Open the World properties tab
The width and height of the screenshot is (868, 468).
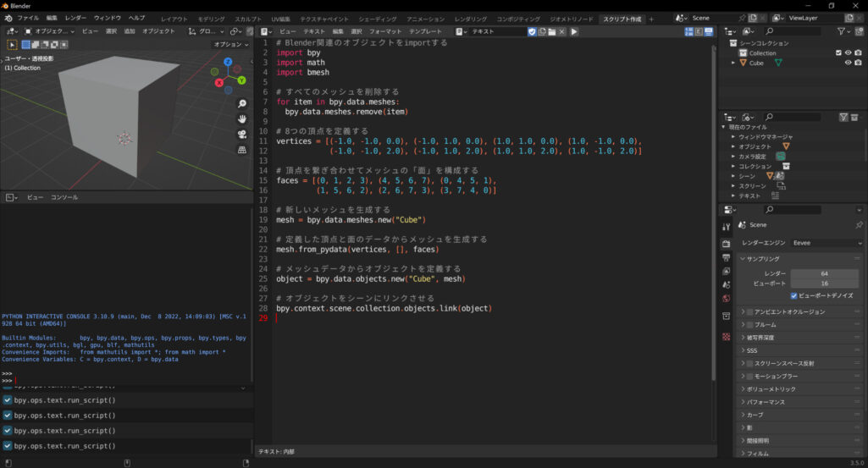click(727, 299)
